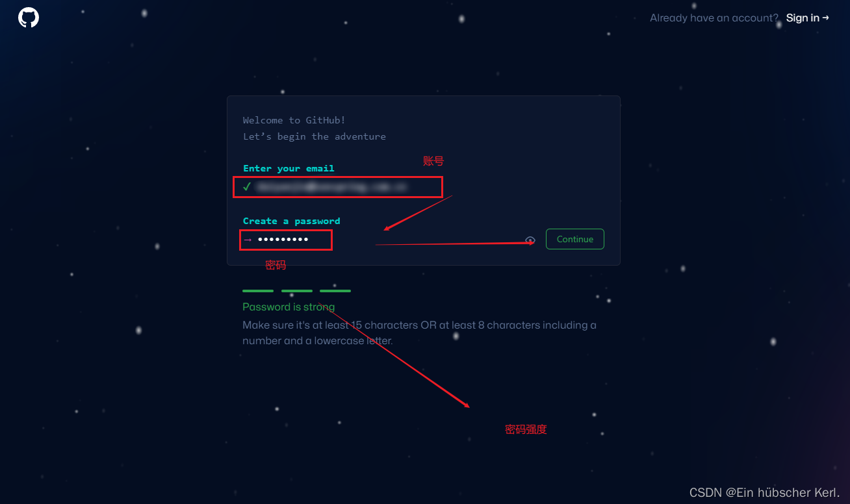Click the password requirements hint text
Viewport: 850px width, 504px height.
(x=419, y=333)
